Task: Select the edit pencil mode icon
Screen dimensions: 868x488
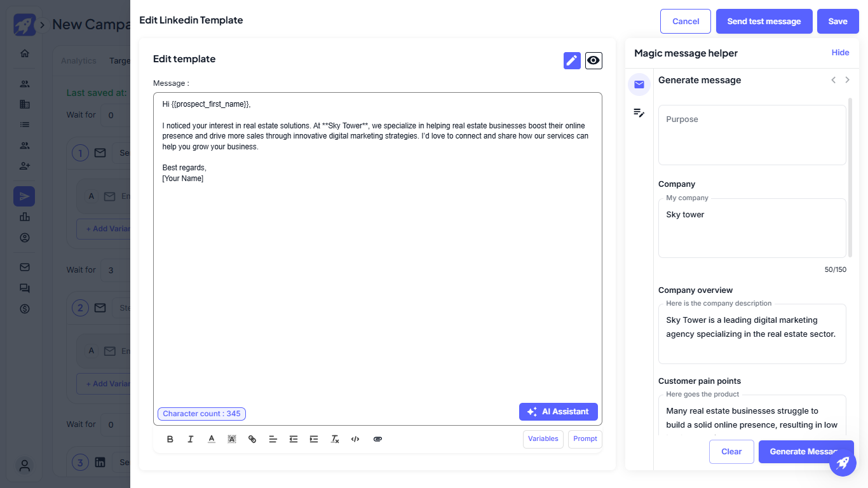Action: pos(572,60)
